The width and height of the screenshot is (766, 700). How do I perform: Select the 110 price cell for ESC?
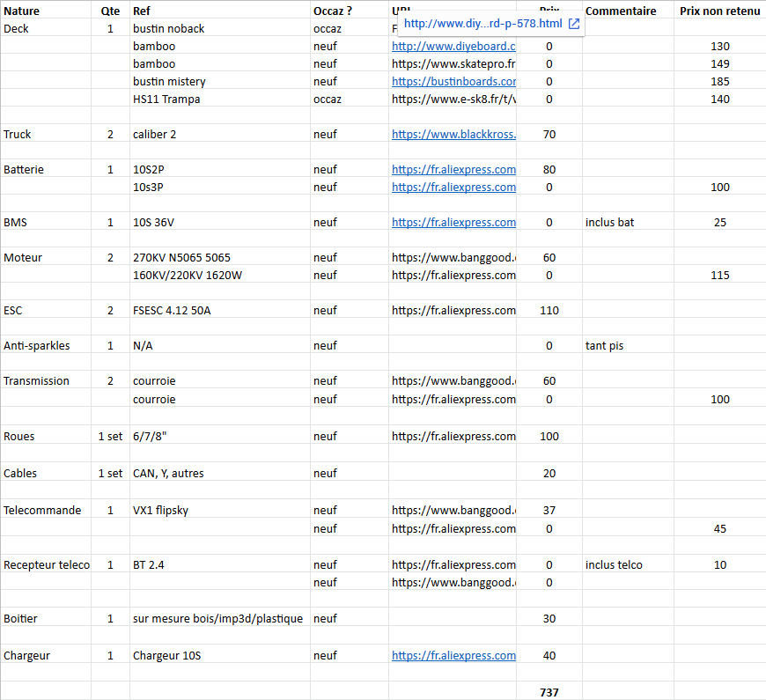coord(549,310)
